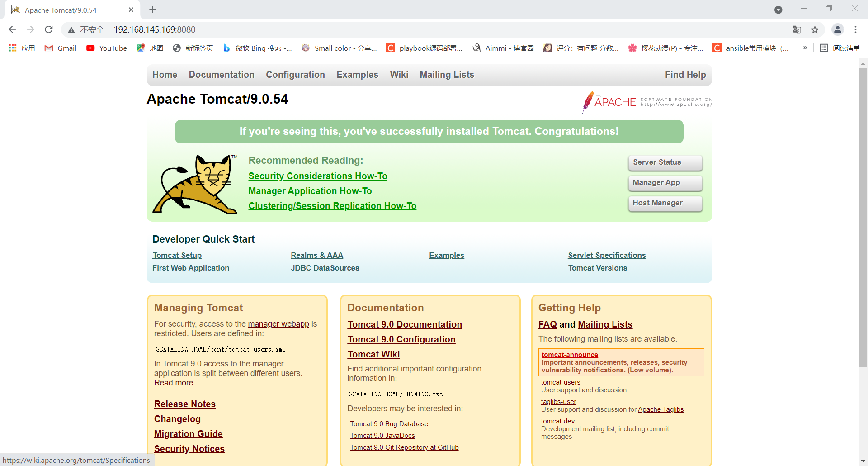Open the Changelog link
The width and height of the screenshot is (868, 466).
pyautogui.click(x=177, y=419)
